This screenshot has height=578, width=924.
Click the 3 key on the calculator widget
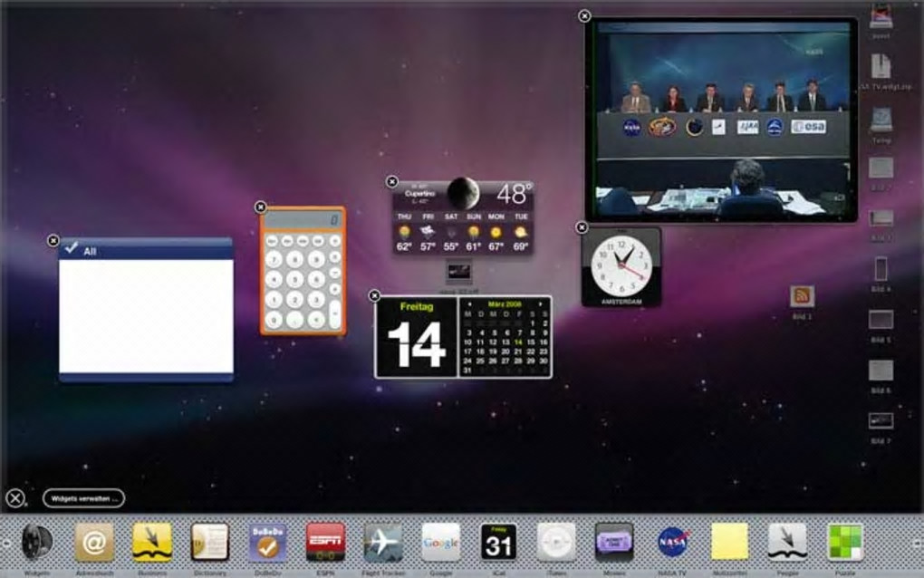pos(316,299)
